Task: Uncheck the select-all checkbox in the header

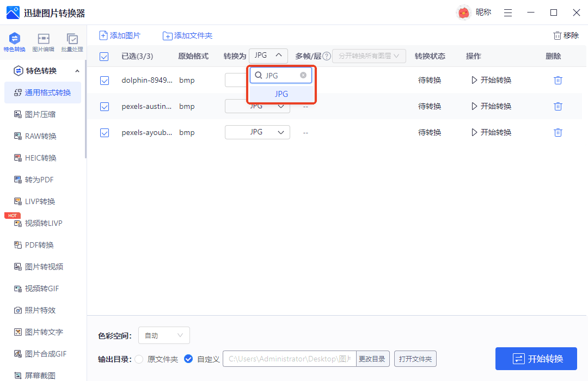Action: pos(105,56)
